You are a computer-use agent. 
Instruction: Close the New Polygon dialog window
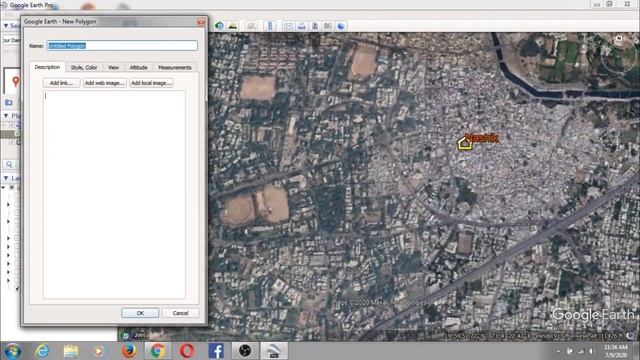tap(201, 21)
